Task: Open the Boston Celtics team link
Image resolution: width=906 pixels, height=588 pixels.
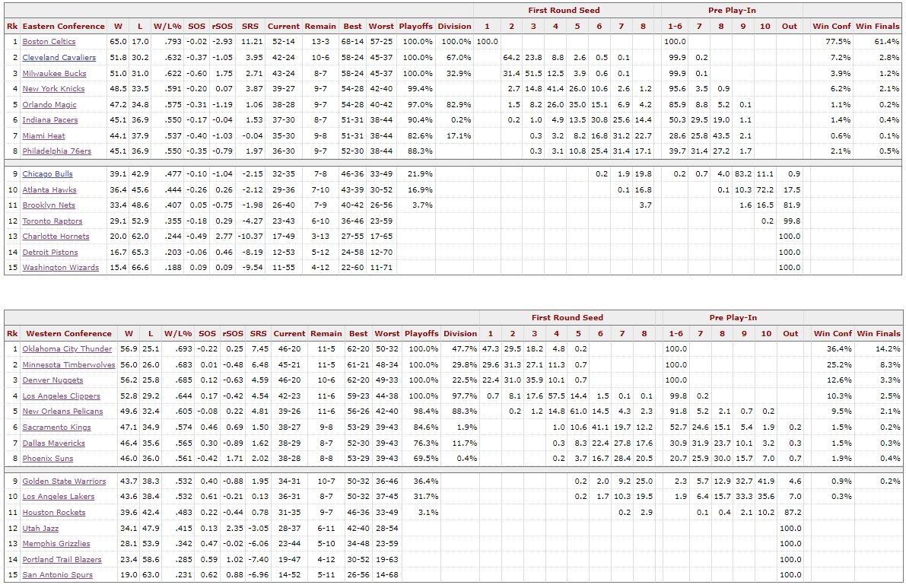Action: tap(49, 42)
